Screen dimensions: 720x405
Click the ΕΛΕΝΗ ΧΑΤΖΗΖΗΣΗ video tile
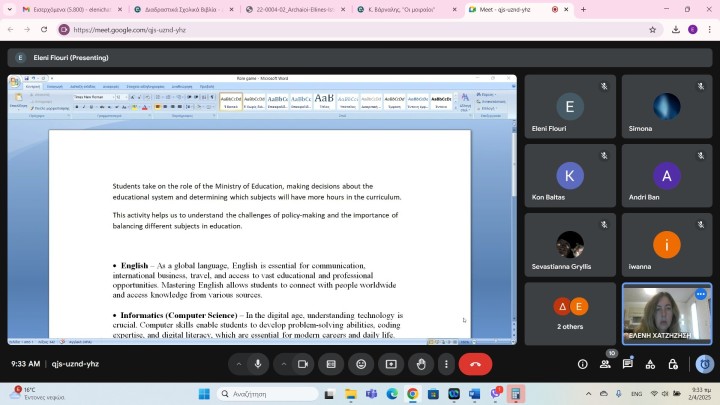667,314
